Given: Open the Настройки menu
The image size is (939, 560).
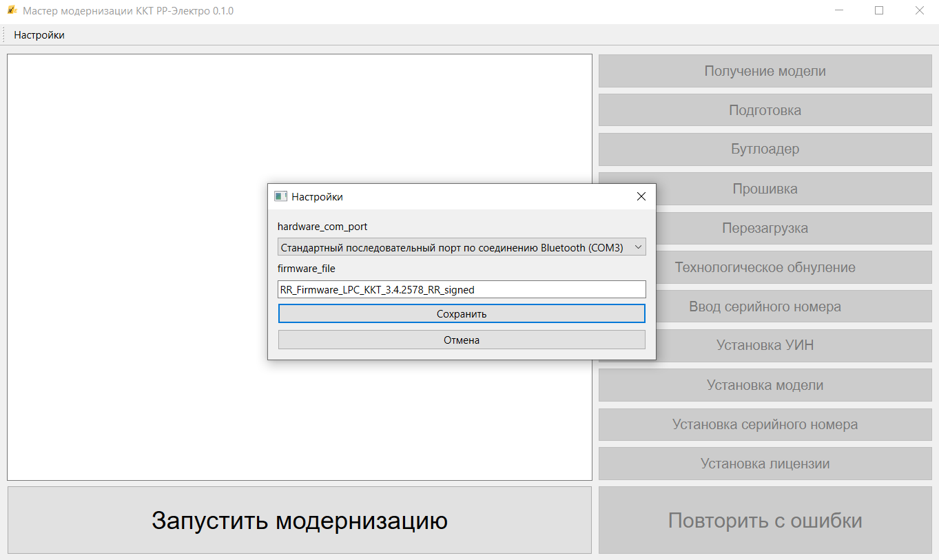Looking at the screenshot, I should [x=39, y=35].
